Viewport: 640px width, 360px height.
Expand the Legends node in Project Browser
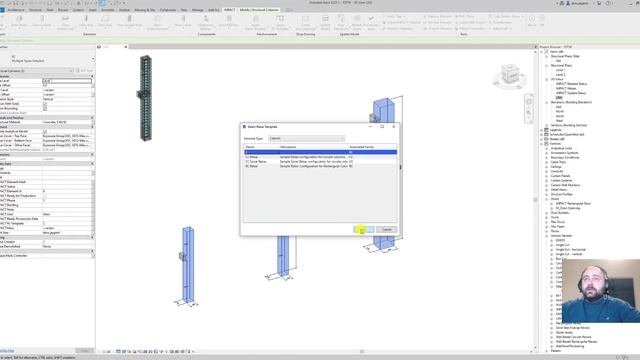[542, 130]
